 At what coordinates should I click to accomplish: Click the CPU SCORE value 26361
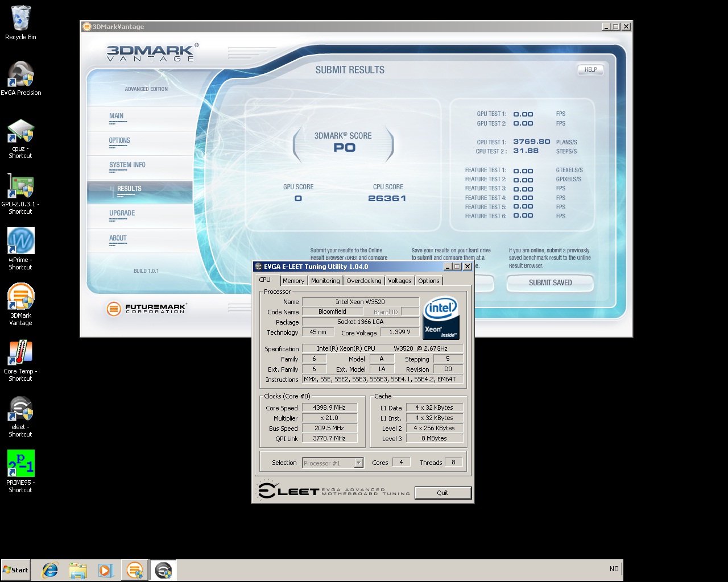[387, 198]
